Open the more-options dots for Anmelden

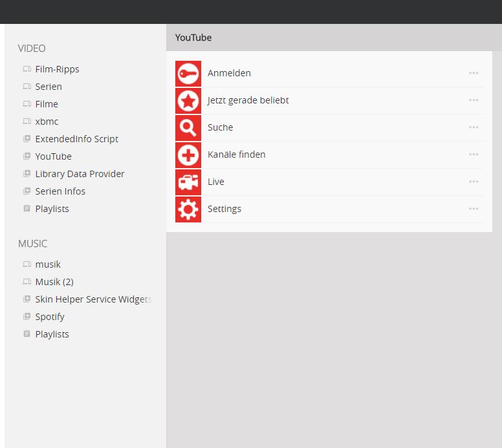(474, 73)
